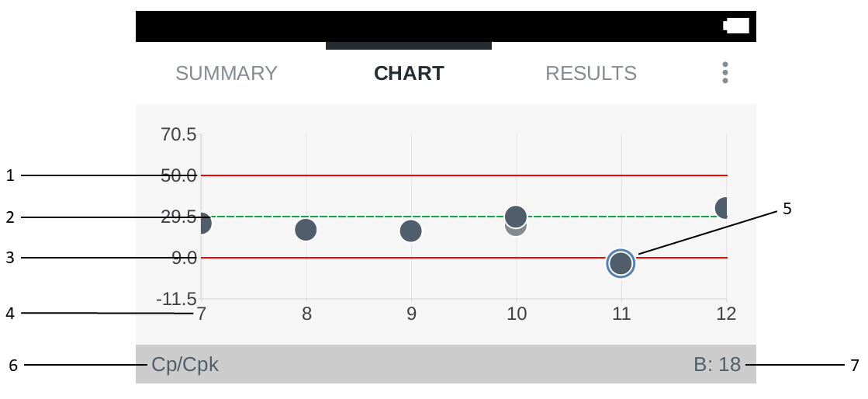Image resolution: width=868 pixels, height=399 pixels.
Task: Open the three-dot overflow menu
Action: [725, 73]
